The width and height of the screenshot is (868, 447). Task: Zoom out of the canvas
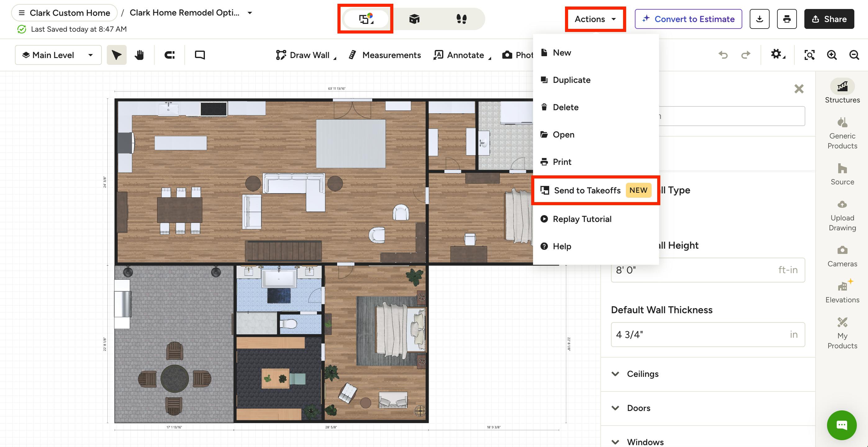854,55
